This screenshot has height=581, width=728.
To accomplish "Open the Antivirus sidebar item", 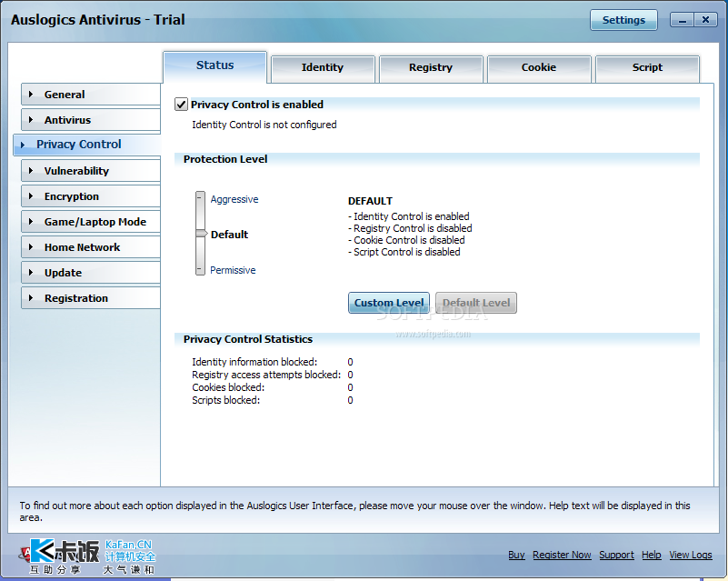I will pyautogui.click(x=91, y=120).
